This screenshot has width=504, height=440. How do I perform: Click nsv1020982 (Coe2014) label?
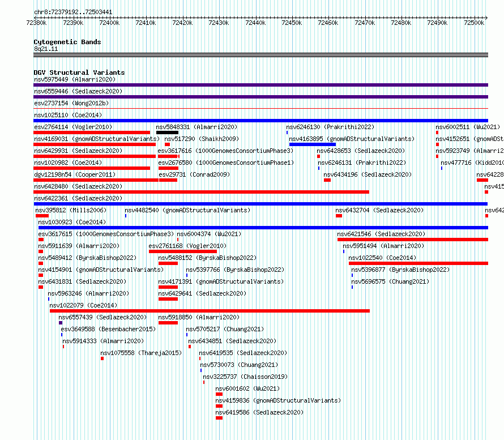(68, 163)
